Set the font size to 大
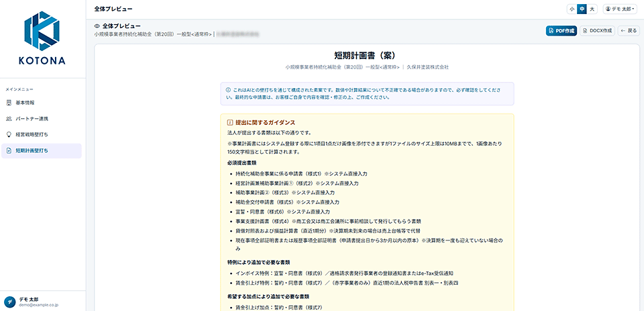This screenshot has height=311, width=644. [592, 9]
